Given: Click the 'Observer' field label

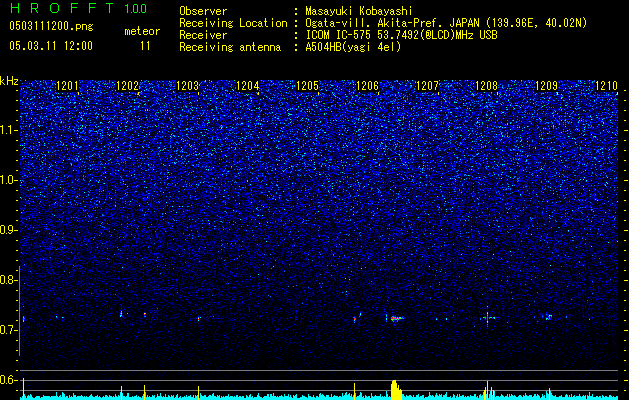Looking at the screenshot, I should point(203,11).
